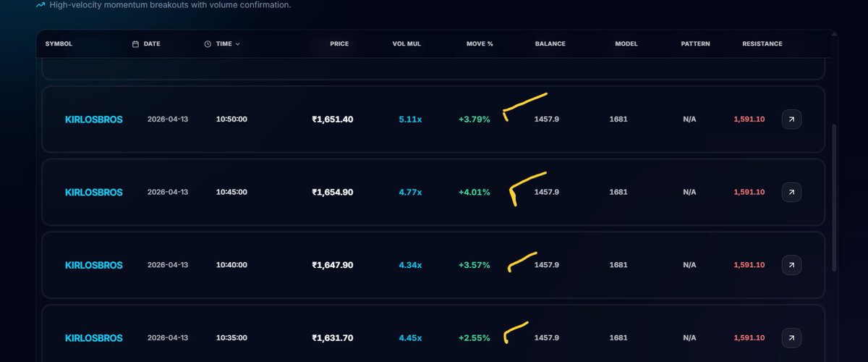The image size is (868, 362).
Task: Click the 10:45:00 time cell
Action: click(x=231, y=193)
